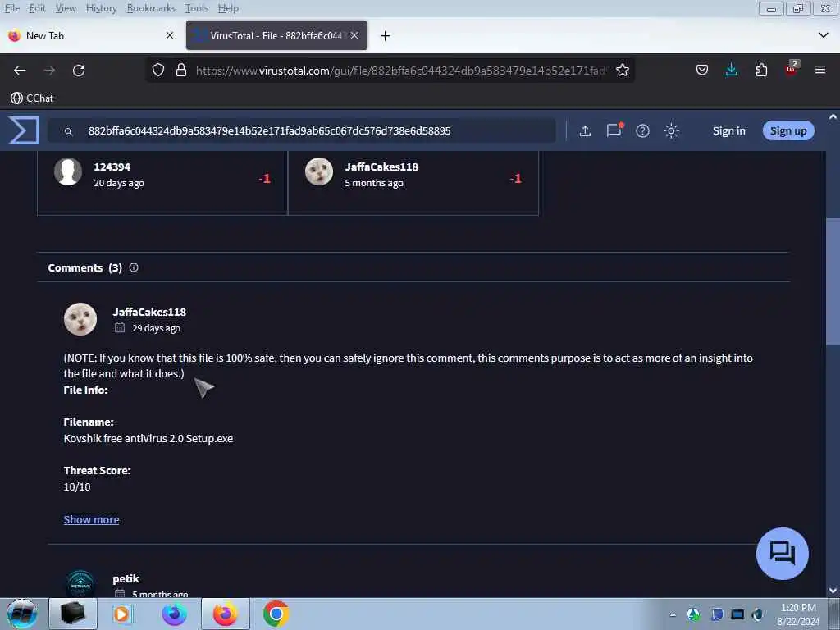Reload the current page
This screenshot has width=840, height=630.
(79, 71)
